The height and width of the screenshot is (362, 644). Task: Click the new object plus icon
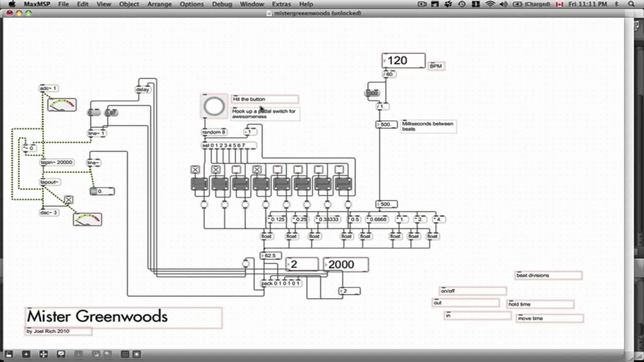point(26,354)
